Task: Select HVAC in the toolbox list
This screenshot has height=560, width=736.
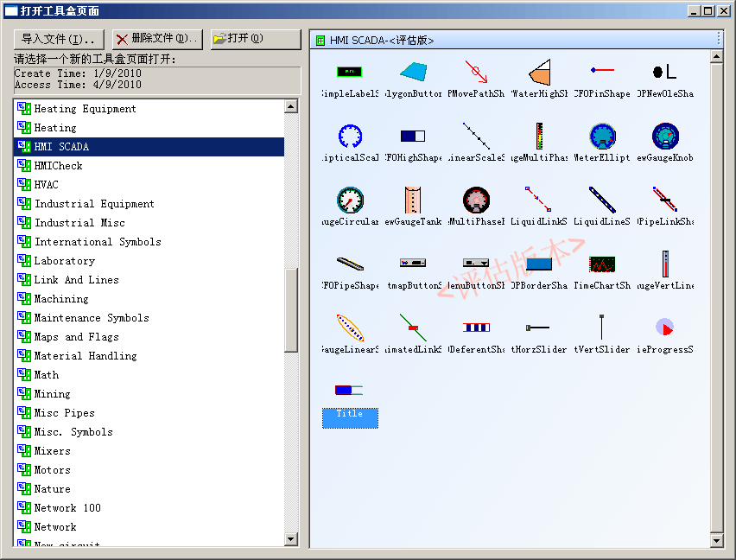Action: [46, 185]
